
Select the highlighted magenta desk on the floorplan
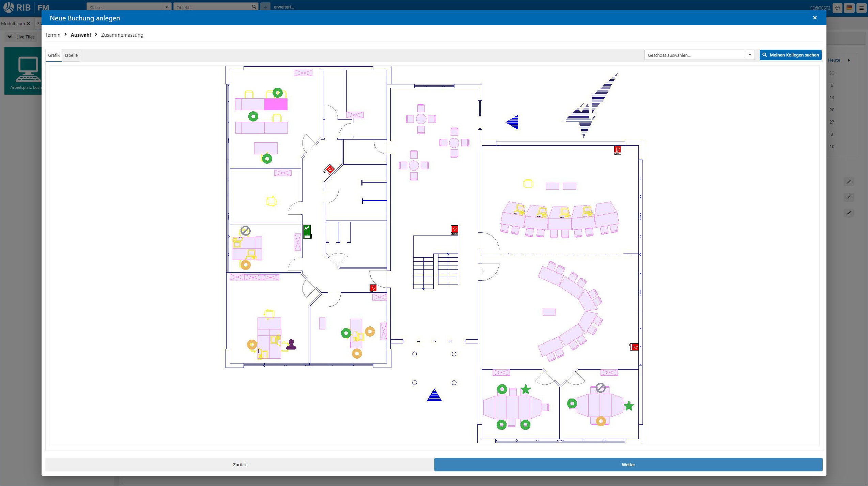coord(276,104)
